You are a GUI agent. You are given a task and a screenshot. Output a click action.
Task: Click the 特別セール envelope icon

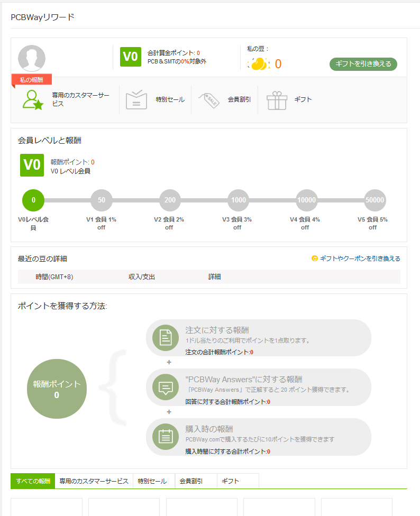(x=136, y=99)
